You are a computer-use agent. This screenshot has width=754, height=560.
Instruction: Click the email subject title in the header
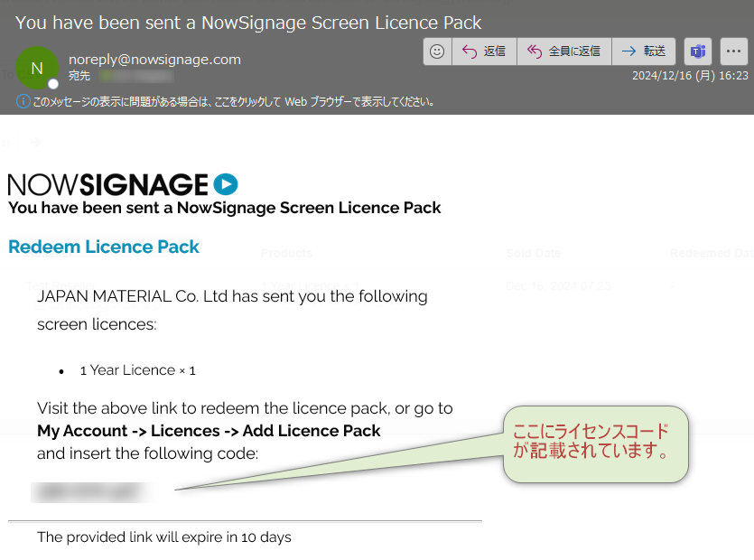point(248,23)
